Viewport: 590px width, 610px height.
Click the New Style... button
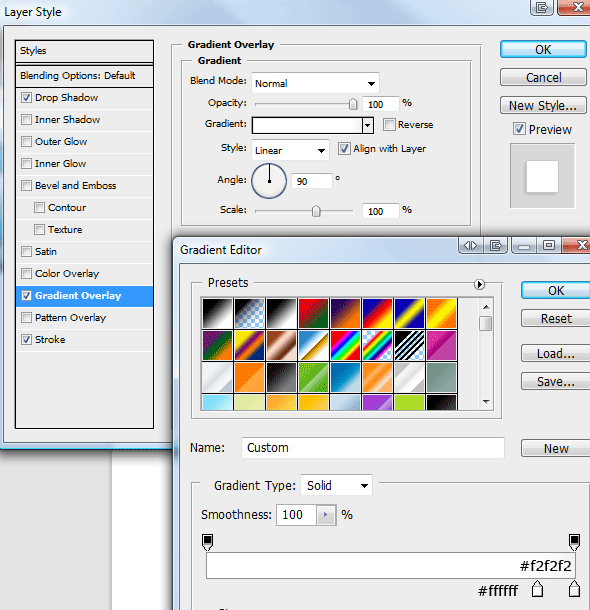click(543, 105)
